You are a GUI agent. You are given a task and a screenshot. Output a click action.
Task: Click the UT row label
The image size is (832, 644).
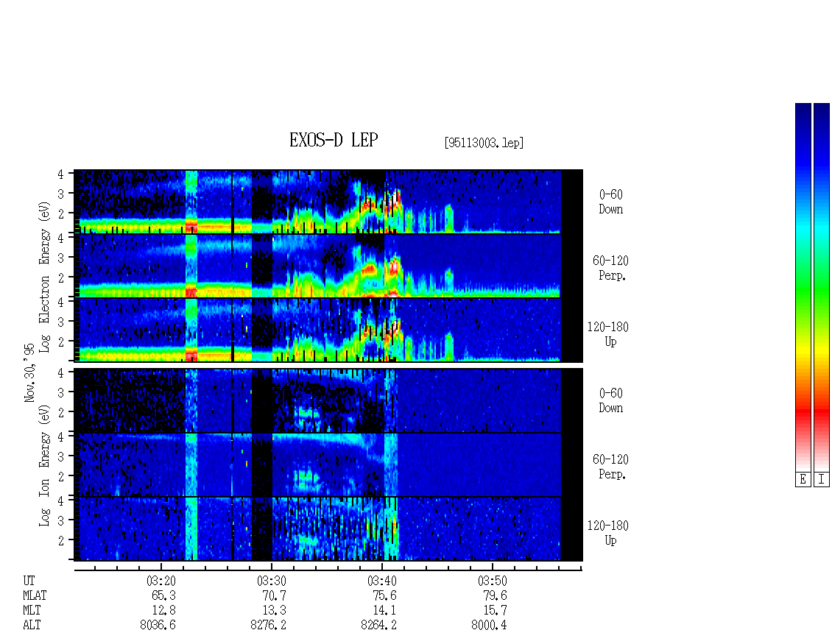coord(29,581)
